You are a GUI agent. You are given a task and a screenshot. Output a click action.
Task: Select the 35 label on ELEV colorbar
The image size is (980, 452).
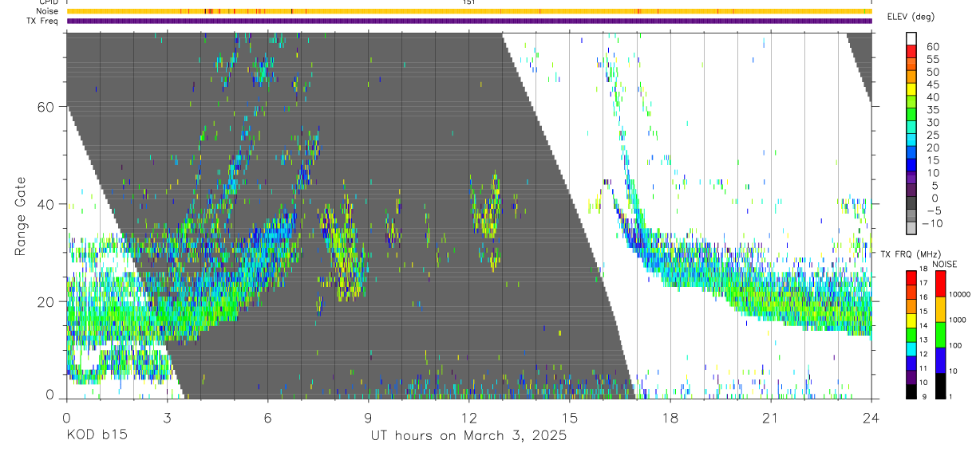pyautogui.click(x=931, y=109)
